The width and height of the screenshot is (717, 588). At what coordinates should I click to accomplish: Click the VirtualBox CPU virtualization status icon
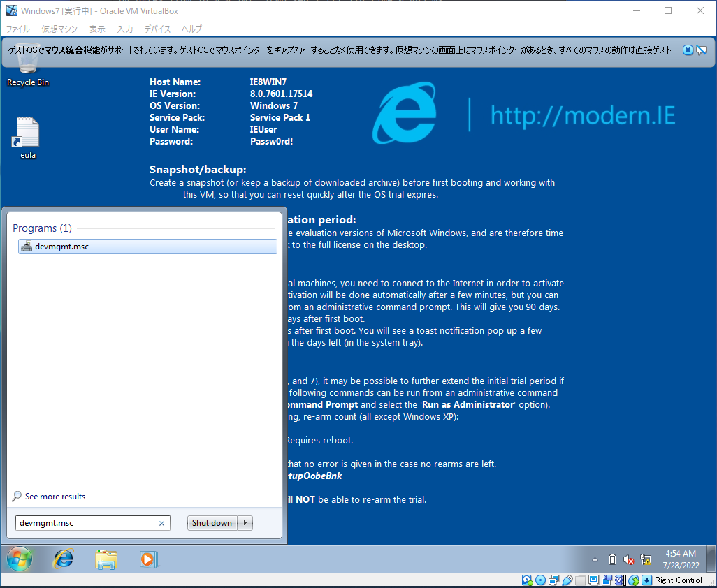tap(619, 580)
